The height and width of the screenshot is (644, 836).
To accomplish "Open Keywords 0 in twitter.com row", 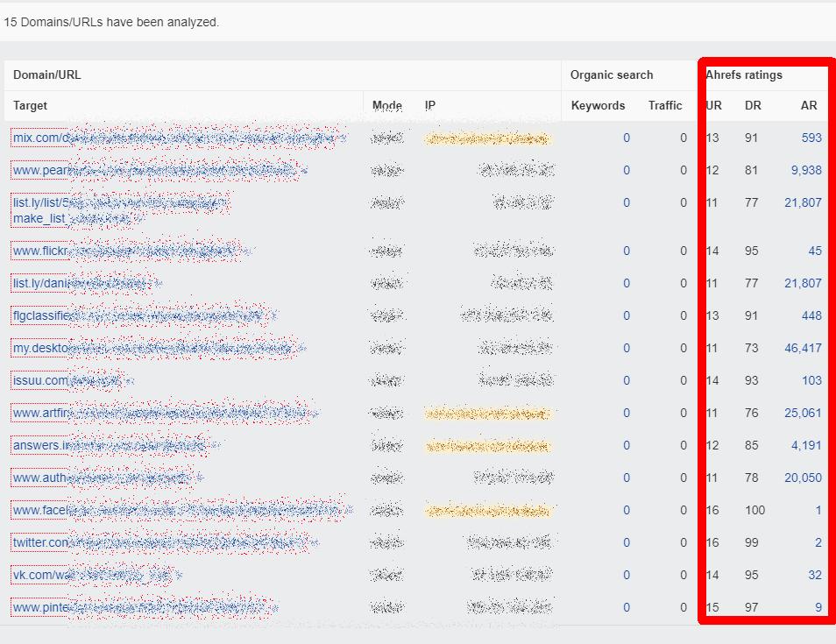I will coord(627,543).
